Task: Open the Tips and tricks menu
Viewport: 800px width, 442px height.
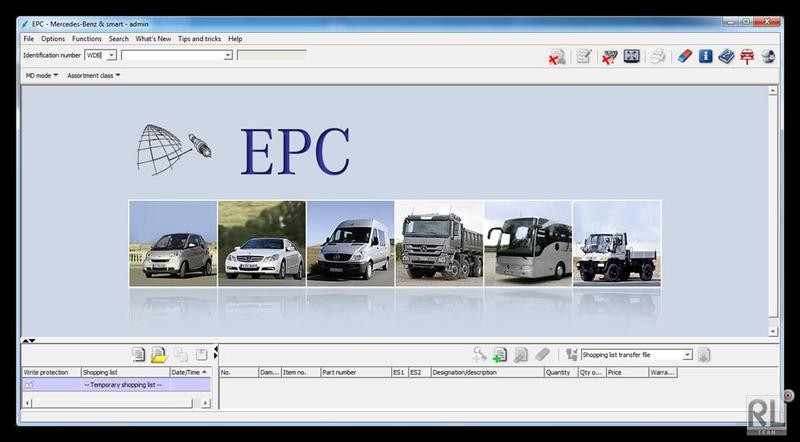Action: (199, 39)
